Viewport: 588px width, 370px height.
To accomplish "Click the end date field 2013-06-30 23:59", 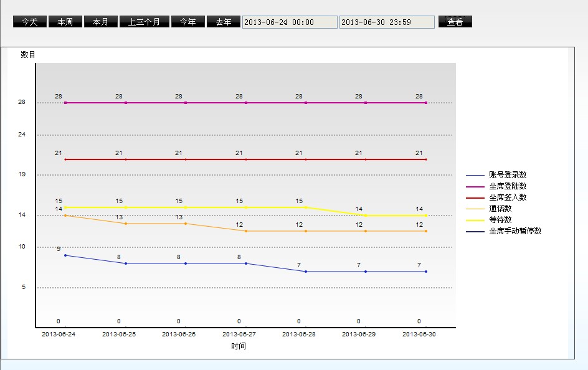I will click(387, 22).
